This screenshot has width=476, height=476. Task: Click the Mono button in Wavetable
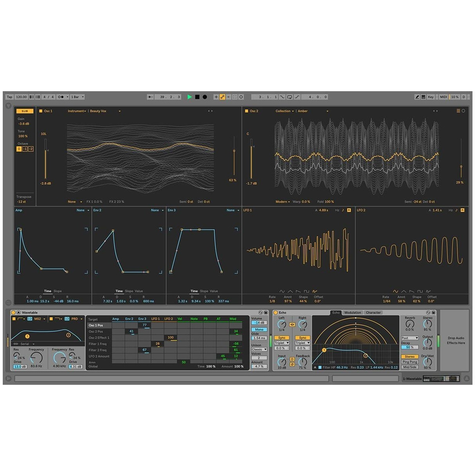[x=259, y=330]
